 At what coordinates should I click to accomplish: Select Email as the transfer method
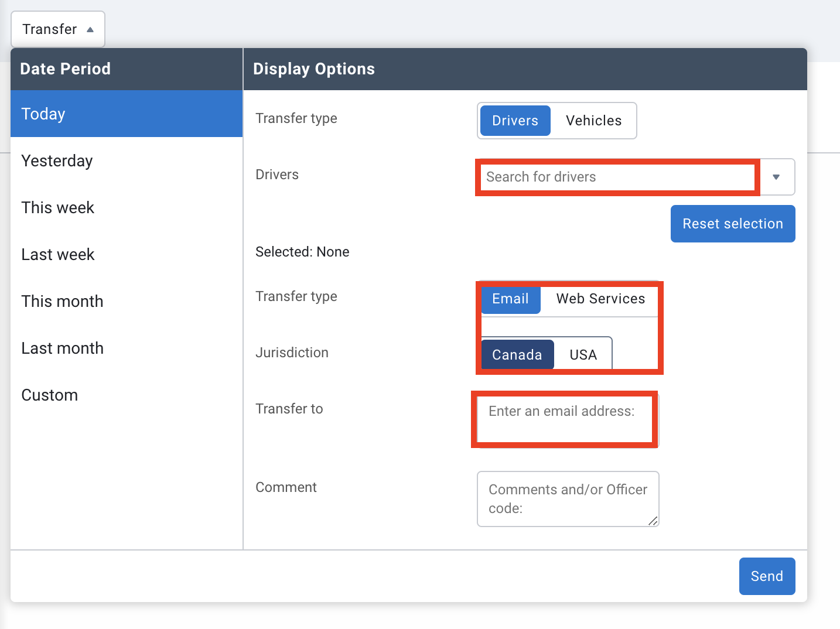pos(510,299)
